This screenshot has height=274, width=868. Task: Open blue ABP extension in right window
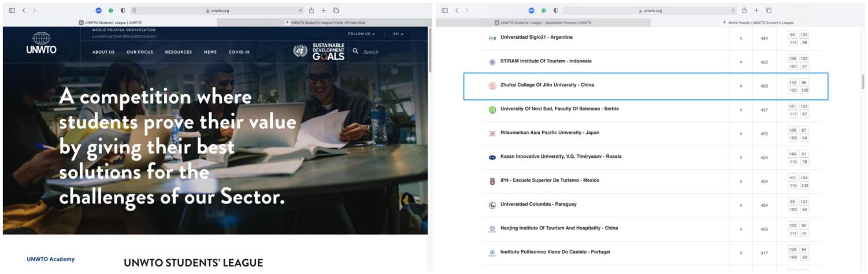tap(532, 10)
